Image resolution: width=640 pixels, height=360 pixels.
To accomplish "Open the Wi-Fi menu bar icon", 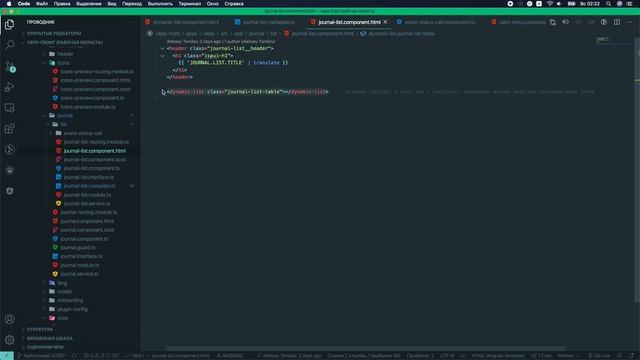I will [x=550, y=4].
